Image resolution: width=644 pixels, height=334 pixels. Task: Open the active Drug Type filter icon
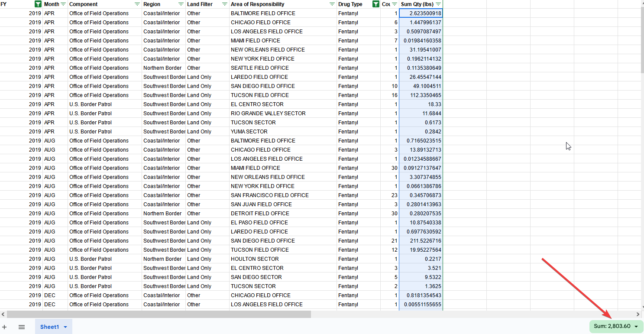375,4
